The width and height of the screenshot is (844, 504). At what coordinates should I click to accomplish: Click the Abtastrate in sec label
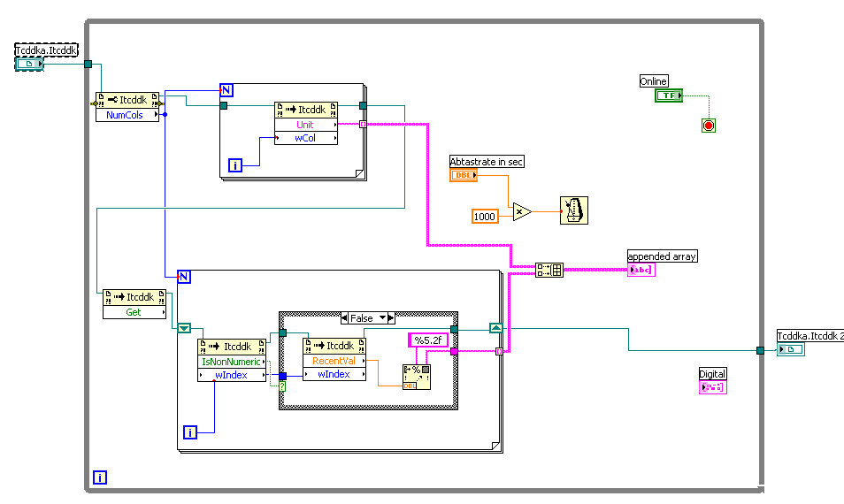pyautogui.click(x=487, y=161)
